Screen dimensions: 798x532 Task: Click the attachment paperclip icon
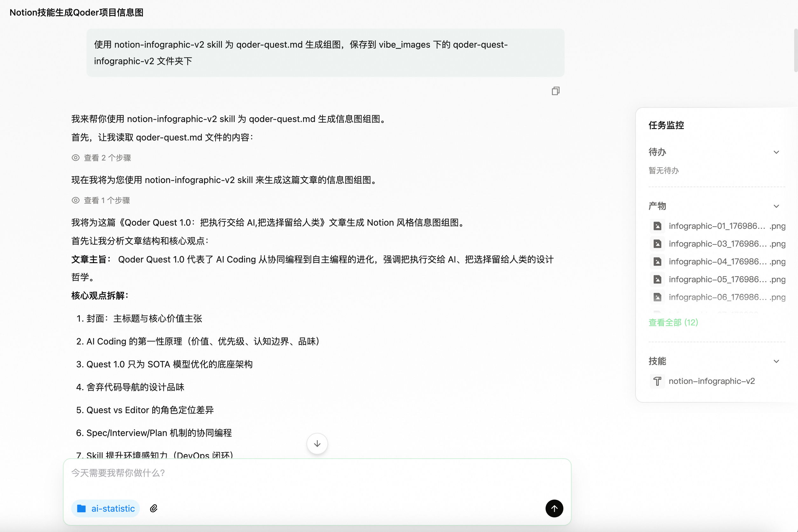tap(154, 508)
